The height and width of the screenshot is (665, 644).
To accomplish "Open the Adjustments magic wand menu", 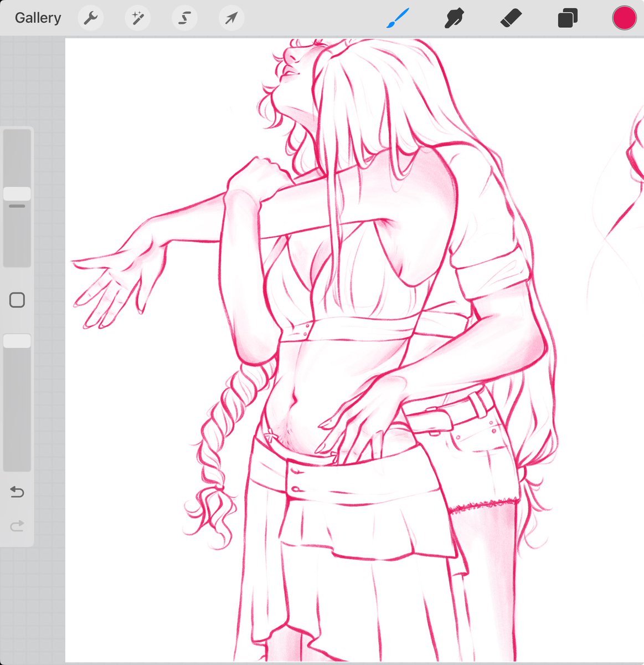I will click(137, 17).
